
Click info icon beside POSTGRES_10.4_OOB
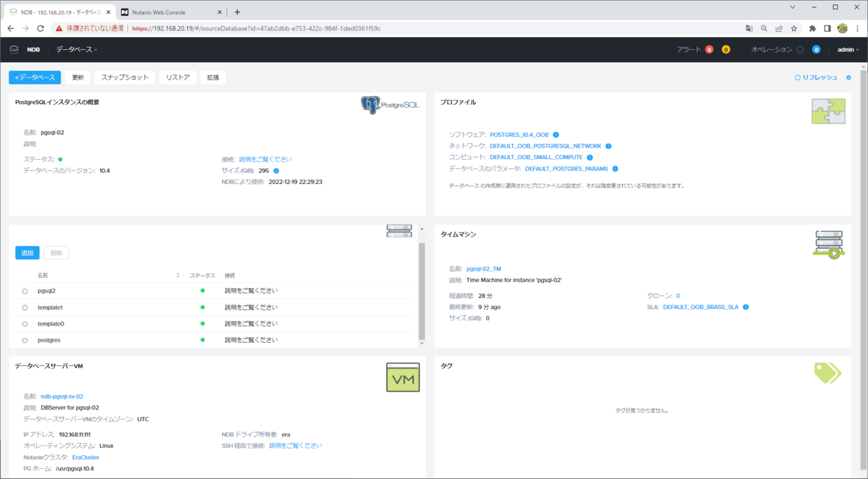[556, 135]
